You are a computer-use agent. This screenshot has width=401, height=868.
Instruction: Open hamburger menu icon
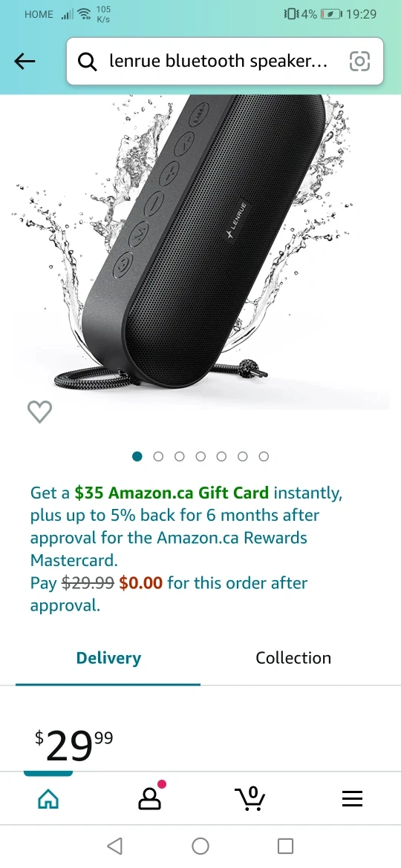click(352, 798)
